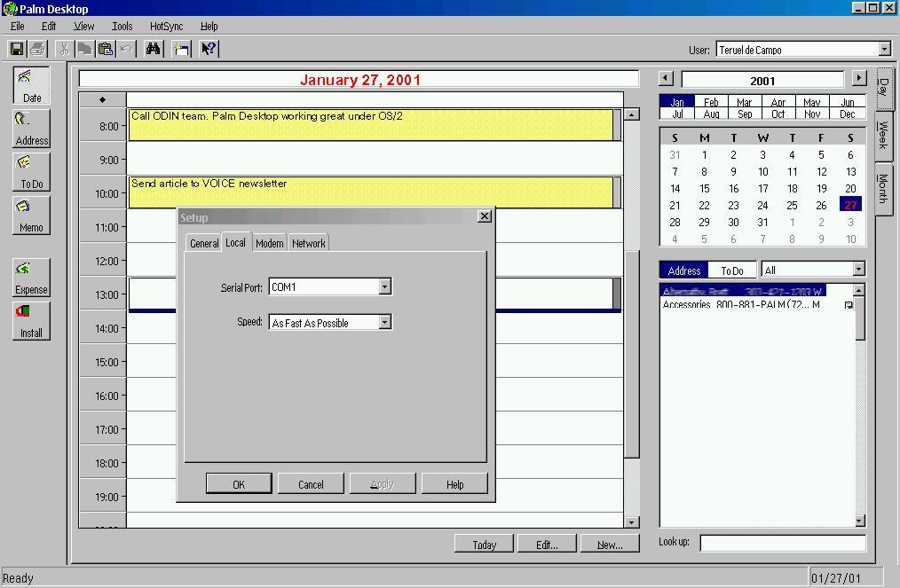900x588 pixels.
Task: Select the Send article to VOICE appointment
Action: click(x=371, y=192)
